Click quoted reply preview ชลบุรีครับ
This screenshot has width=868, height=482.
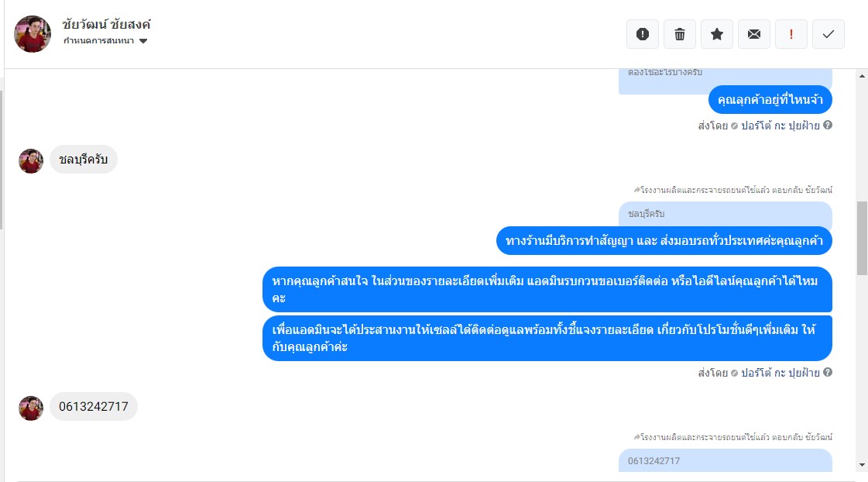coord(726,214)
